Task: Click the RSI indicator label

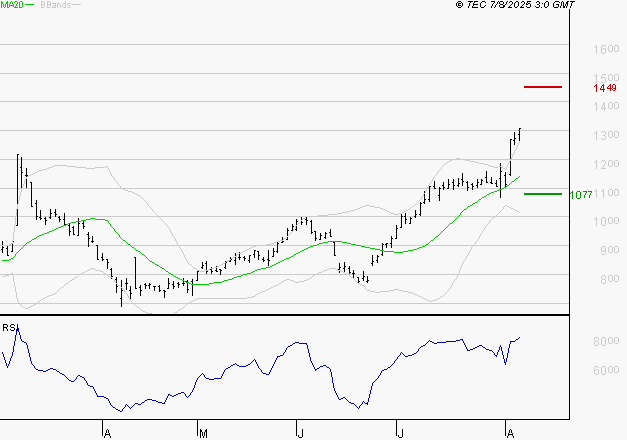Action: pos(8,327)
